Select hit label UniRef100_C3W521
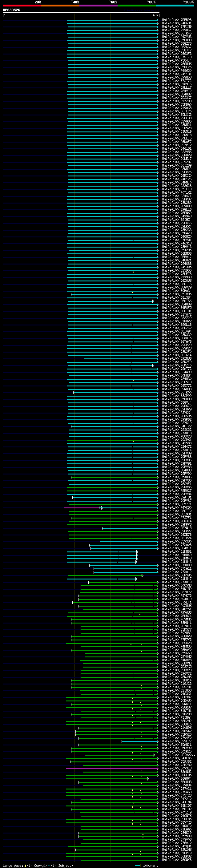Image resolution: width=197 pixels, height=868 pixels. (177, 125)
